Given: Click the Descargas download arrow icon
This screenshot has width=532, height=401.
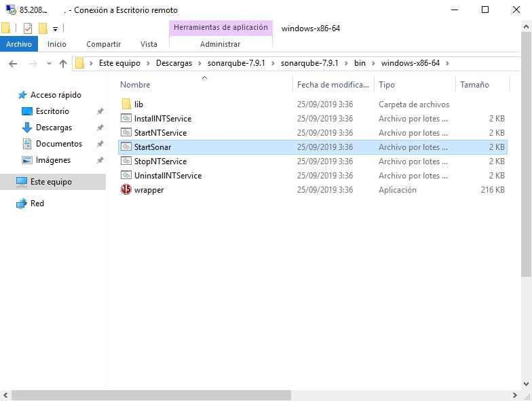Looking at the screenshot, I should [27, 128].
